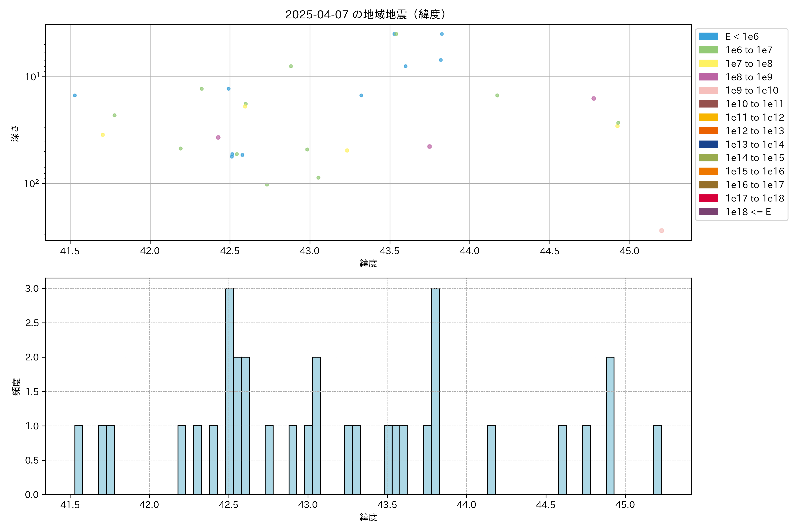
Task: Click the green 1e6 to 1e7 legend swatch
Action: [708, 50]
